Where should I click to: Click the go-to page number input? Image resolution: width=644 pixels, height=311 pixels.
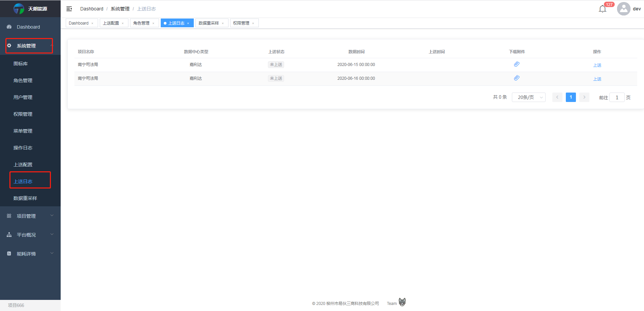pos(617,97)
